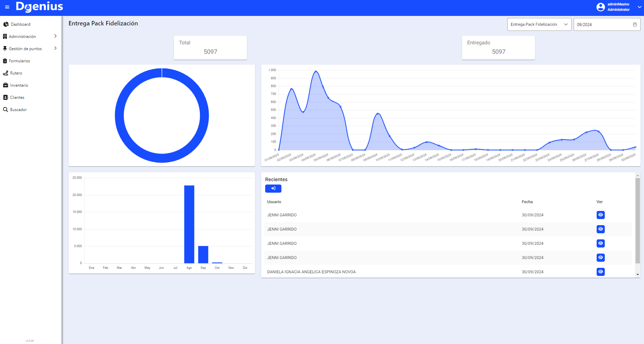Click the Ver column header
The height and width of the screenshot is (344, 644).
tap(599, 202)
